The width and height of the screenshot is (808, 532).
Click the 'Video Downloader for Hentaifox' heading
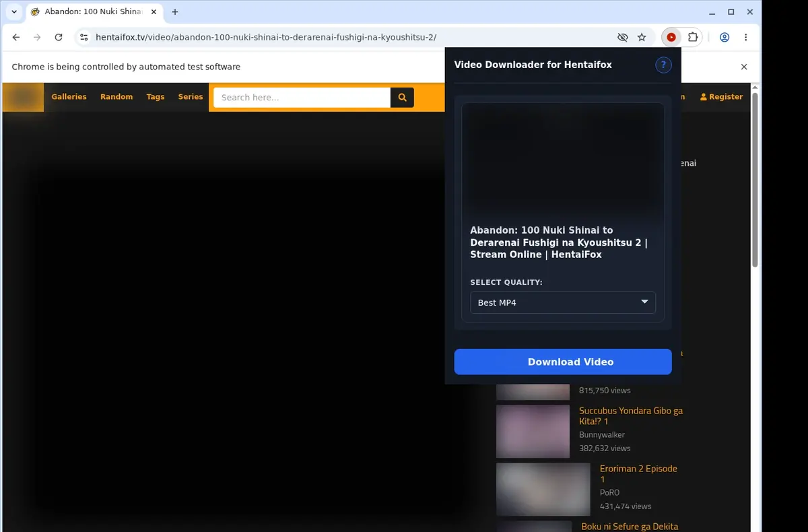click(x=533, y=65)
